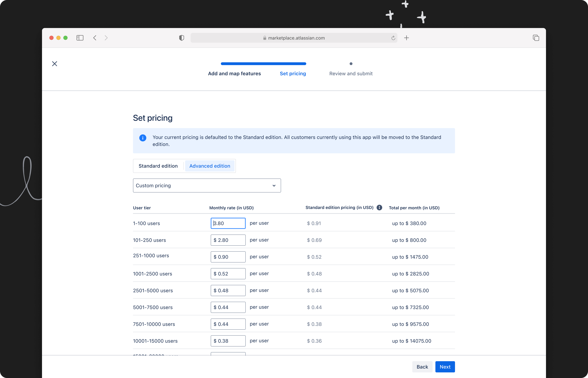The image size is (588, 378).
Task: Select the Set pricing step
Action: pyautogui.click(x=293, y=74)
